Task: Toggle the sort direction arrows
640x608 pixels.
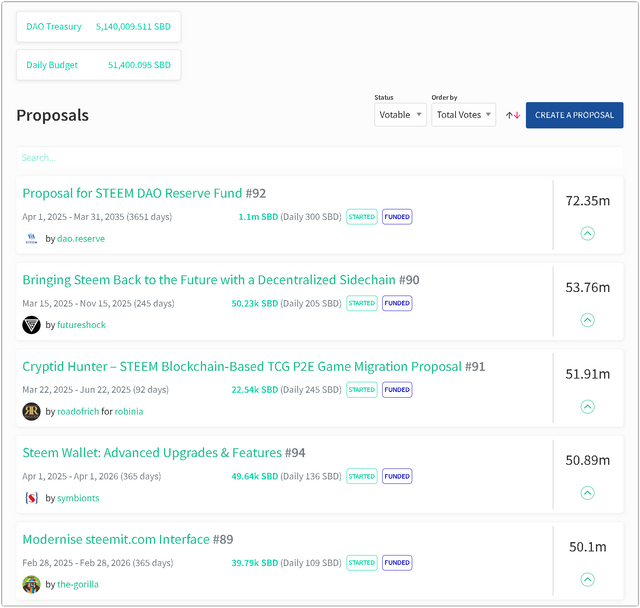Action: 513,115
